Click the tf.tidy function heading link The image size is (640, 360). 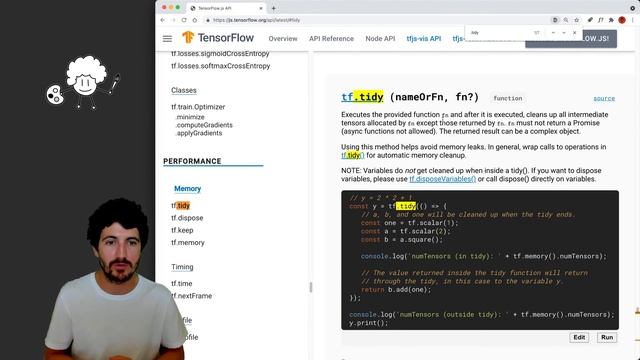[362, 97]
